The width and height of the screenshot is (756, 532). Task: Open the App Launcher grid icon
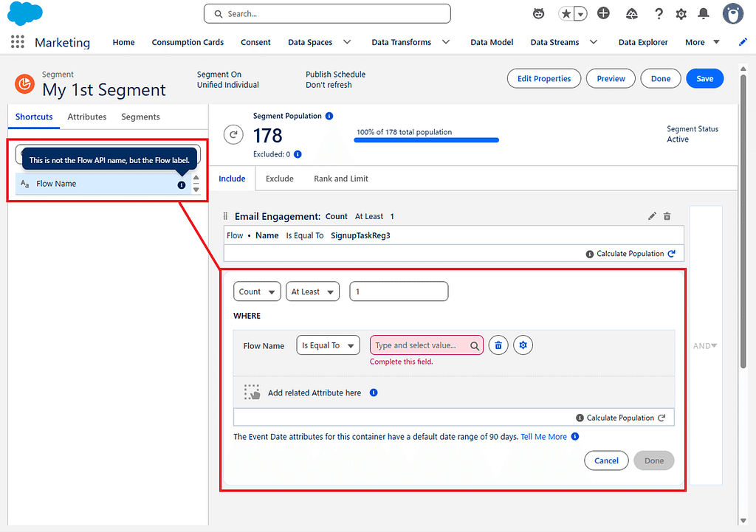point(18,42)
